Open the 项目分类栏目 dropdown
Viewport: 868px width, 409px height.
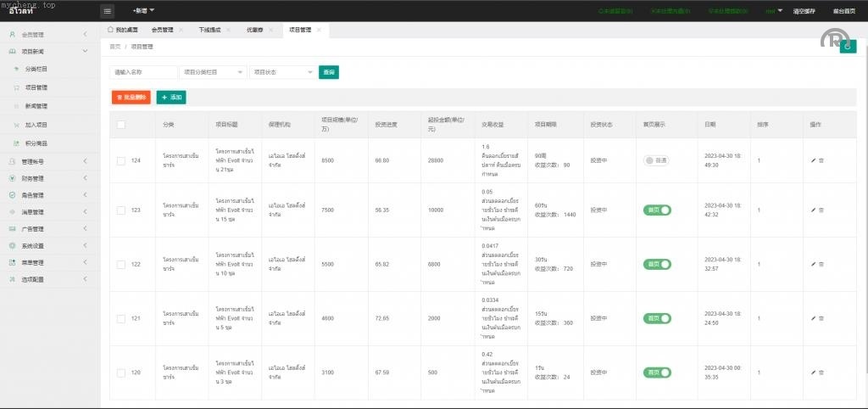coord(214,72)
